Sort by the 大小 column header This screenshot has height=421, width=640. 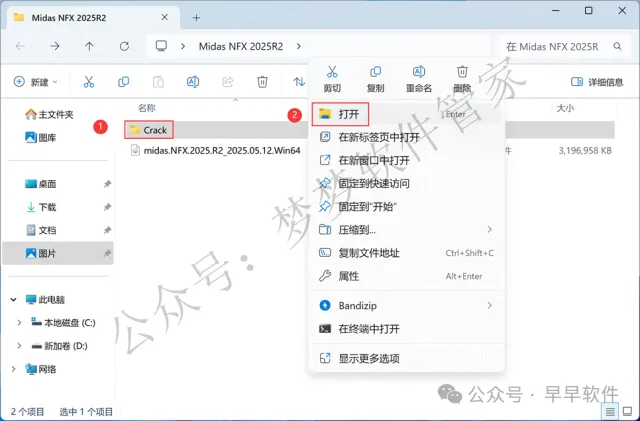pos(565,108)
